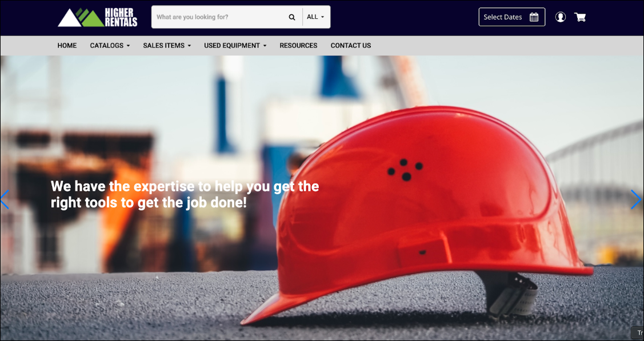Open the Resources page

click(299, 46)
